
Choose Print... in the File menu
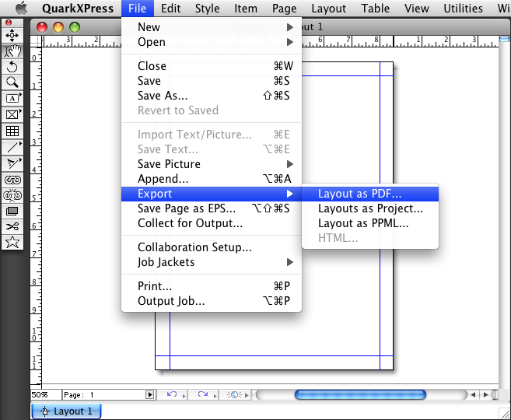212,285
